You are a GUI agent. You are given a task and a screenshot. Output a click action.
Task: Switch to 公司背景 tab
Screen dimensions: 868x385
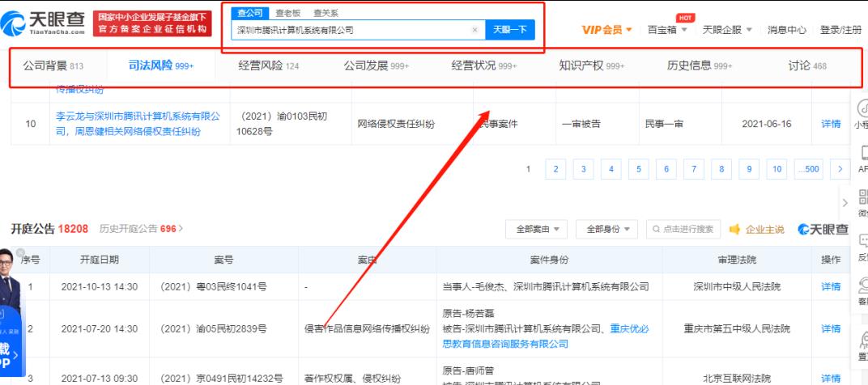(53, 66)
